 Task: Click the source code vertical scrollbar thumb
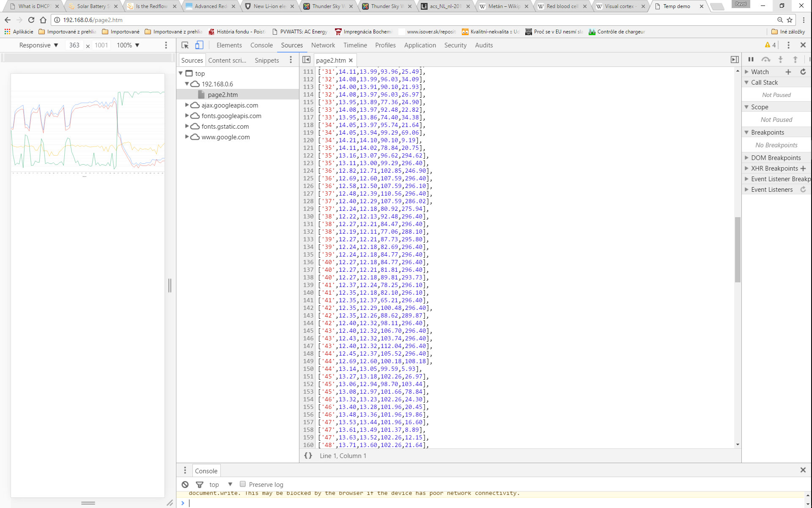pyautogui.click(x=738, y=250)
